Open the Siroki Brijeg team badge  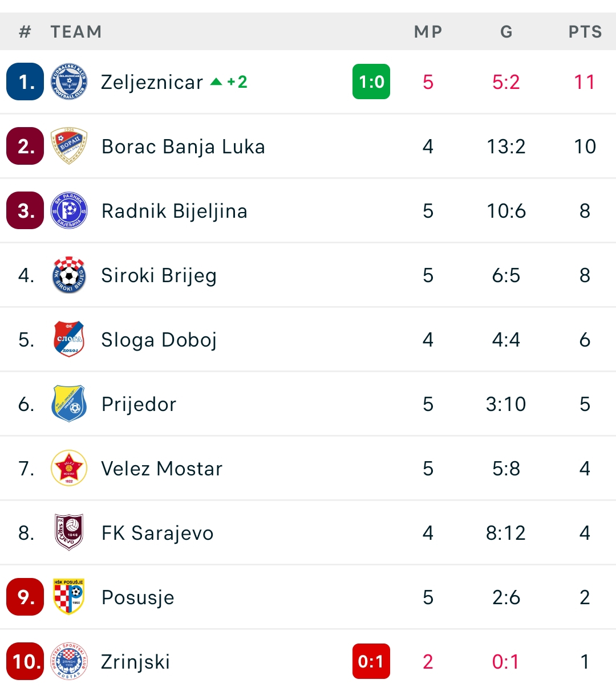(69, 275)
